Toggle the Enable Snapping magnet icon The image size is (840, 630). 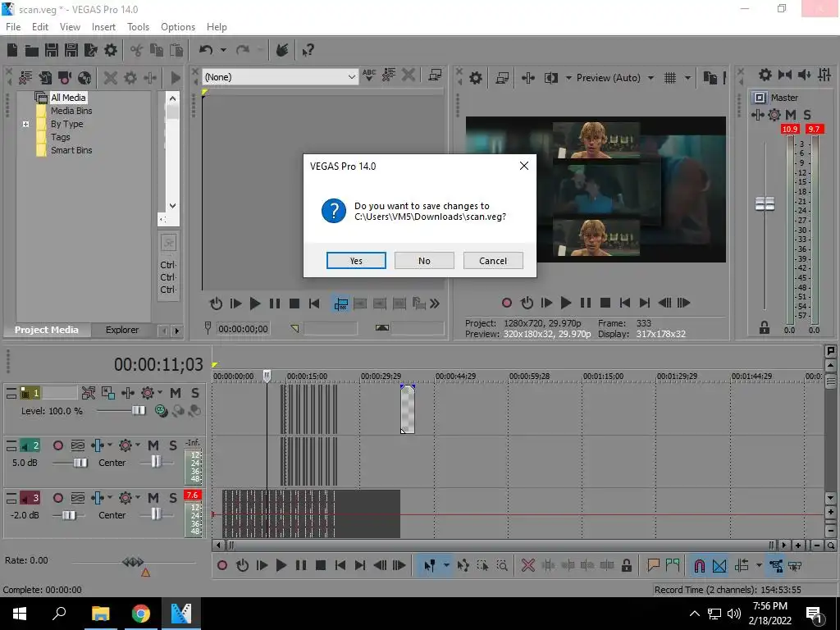point(700,566)
